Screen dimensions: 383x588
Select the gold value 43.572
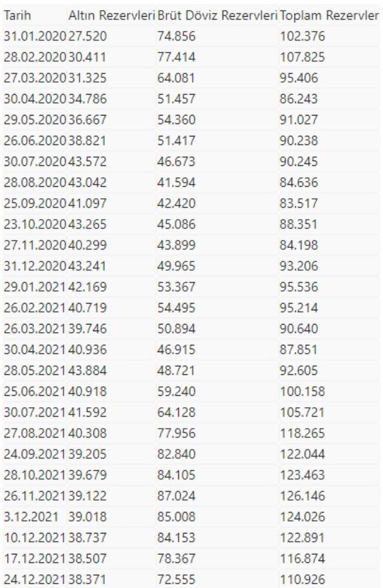coord(88,162)
